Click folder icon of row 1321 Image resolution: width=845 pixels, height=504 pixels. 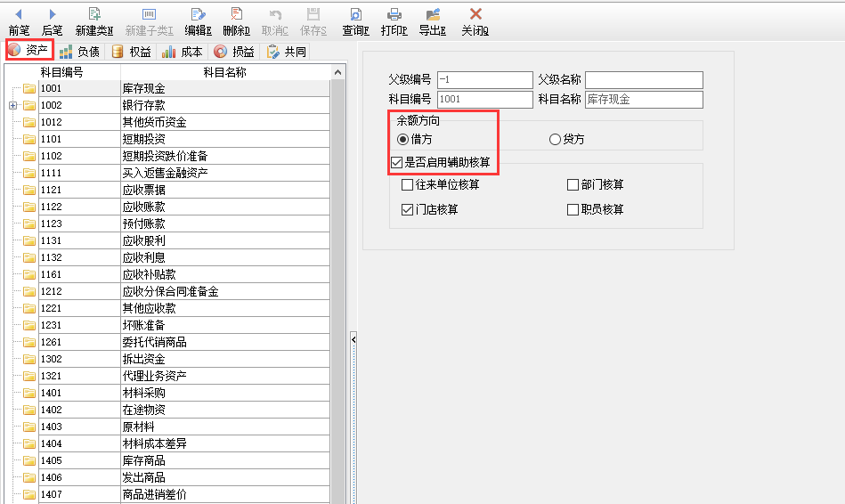(x=29, y=377)
